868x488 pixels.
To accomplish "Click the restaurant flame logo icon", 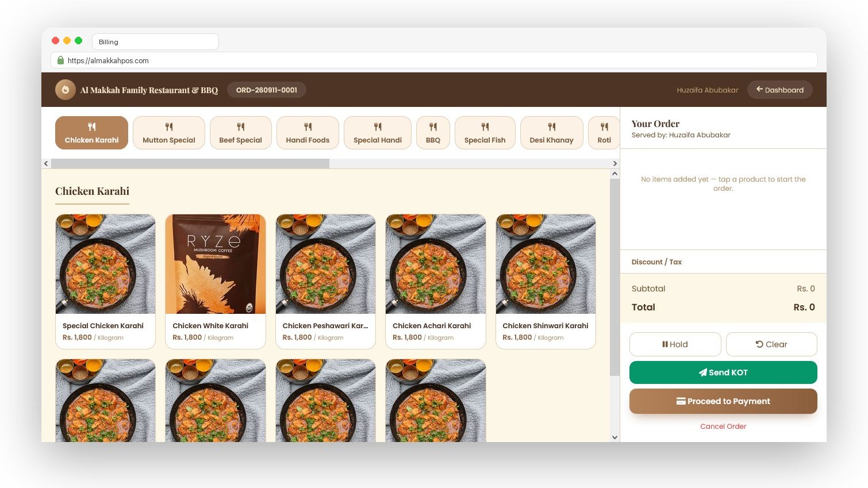I will [x=66, y=90].
